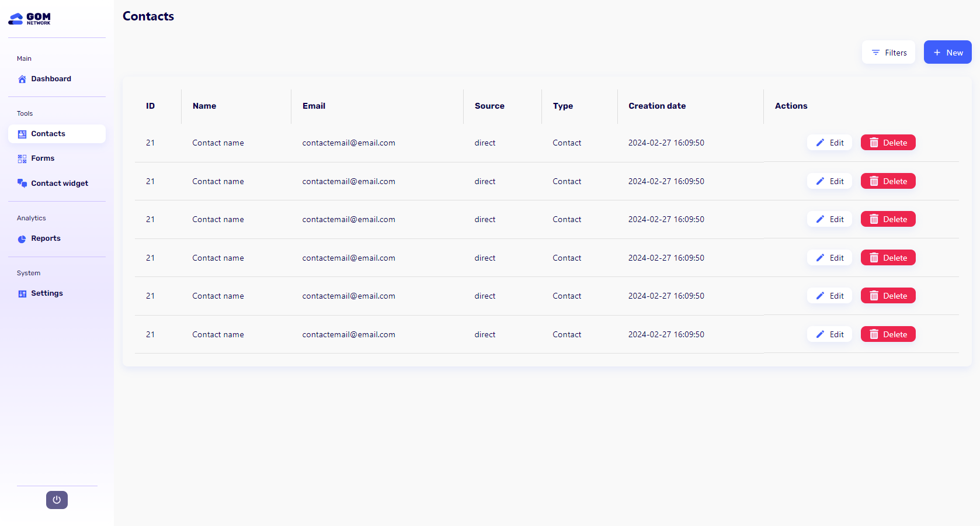Edit the first contact row
The height and width of the screenshot is (526, 980).
(829, 143)
